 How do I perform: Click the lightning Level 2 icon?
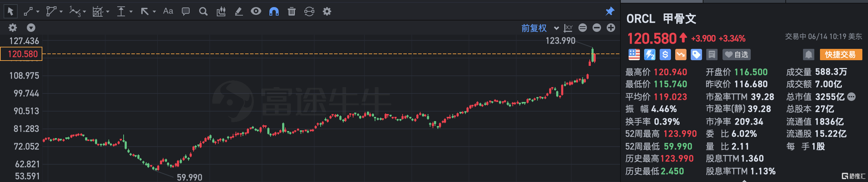click(650, 55)
